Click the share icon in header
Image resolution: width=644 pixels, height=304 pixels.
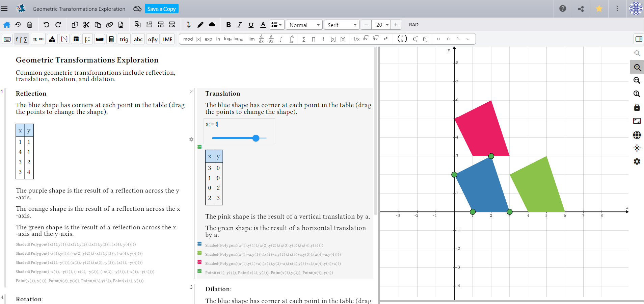[x=581, y=9]
